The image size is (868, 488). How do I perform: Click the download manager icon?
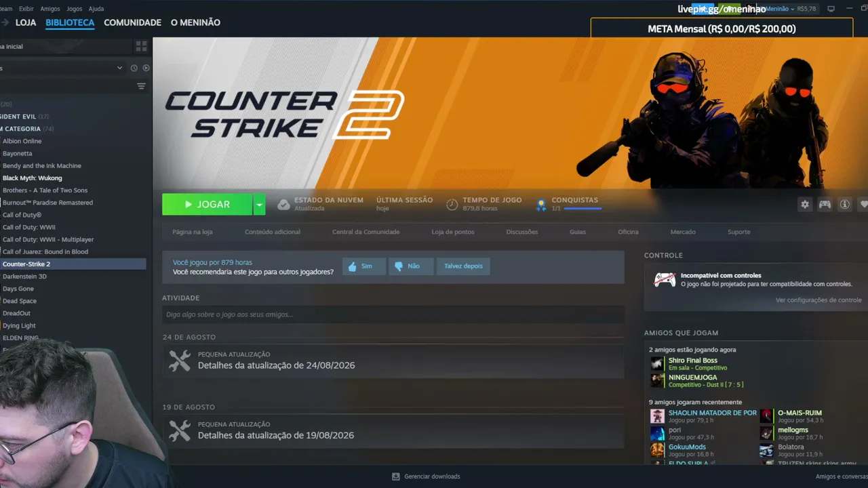coord(396,476)
